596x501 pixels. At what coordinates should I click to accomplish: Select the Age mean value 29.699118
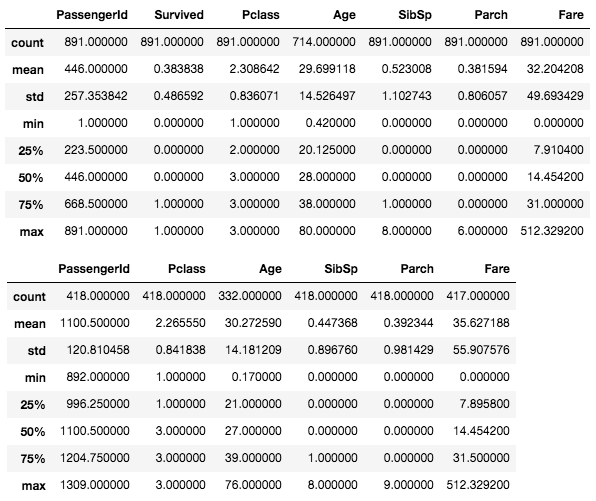coord(327,69)
